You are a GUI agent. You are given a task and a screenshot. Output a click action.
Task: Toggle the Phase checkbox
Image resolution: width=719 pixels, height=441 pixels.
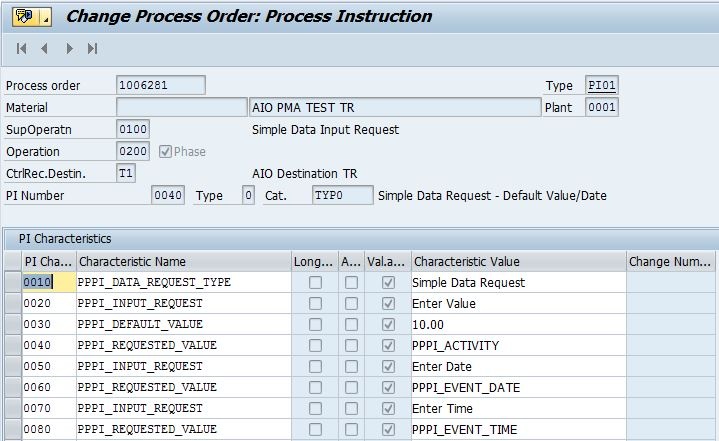(x=165, y=152)
